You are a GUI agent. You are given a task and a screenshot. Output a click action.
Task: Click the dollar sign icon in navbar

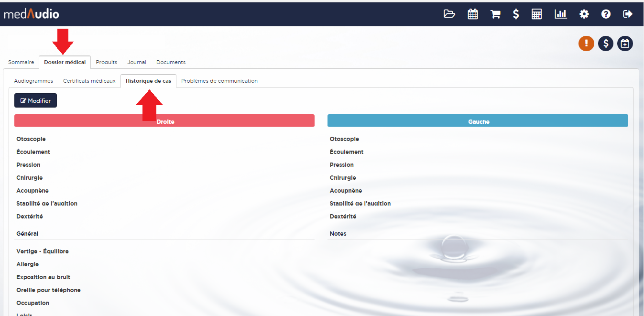tap(516, 14)
